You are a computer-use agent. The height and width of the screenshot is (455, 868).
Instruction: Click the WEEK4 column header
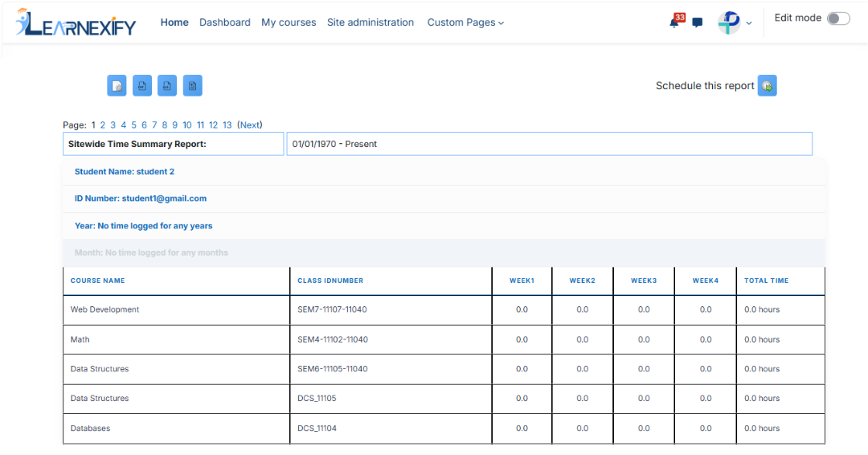pos(706,281)
